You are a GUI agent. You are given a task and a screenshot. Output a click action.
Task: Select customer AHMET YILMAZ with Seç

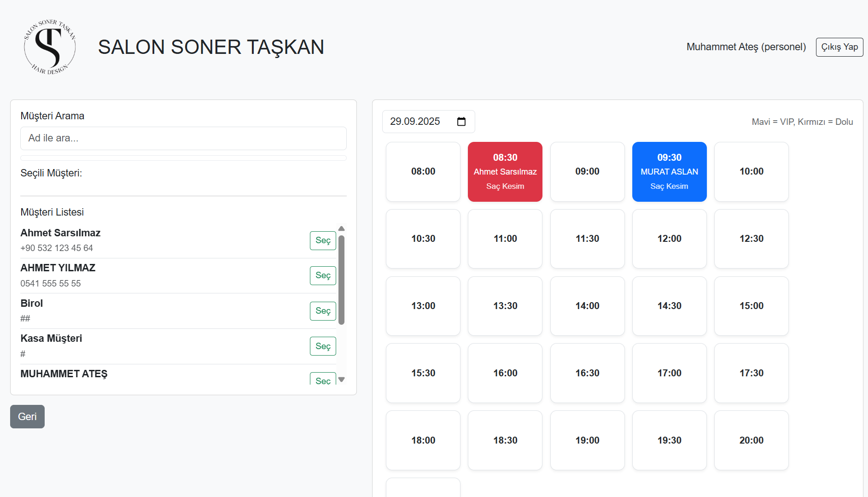pos(322,275)
